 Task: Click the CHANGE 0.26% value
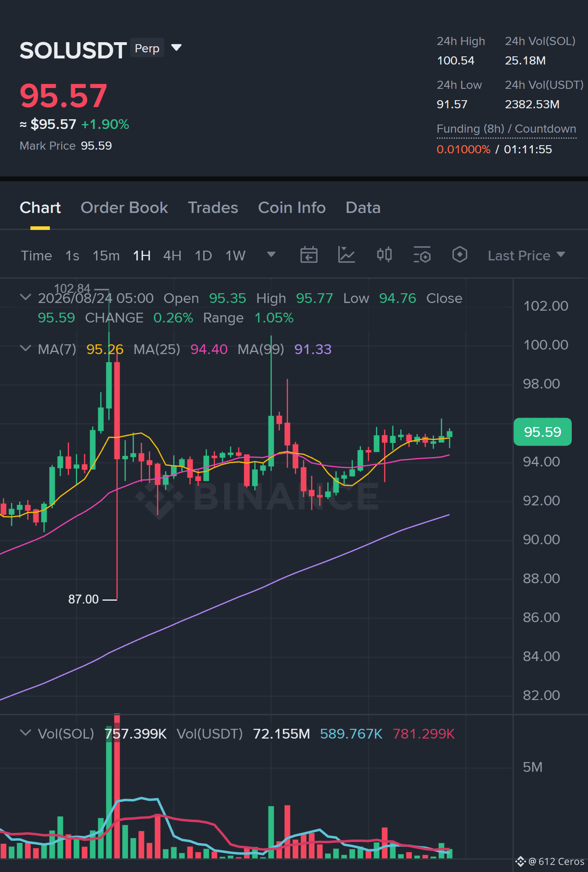(x=173, y=318)
